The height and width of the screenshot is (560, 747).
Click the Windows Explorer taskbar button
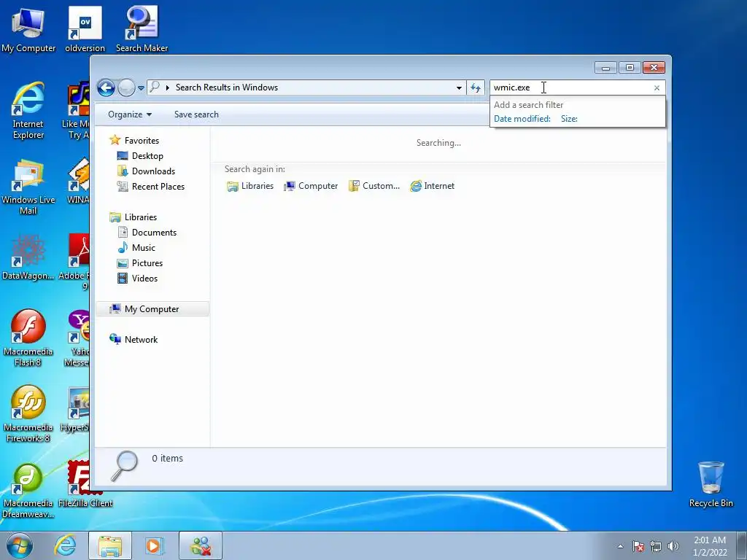point(109,545)
